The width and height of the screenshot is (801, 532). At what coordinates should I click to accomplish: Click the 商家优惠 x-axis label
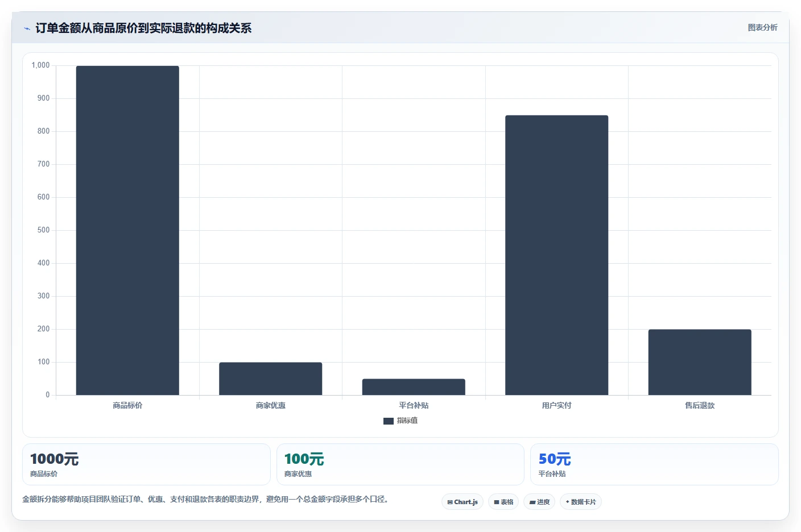coord(271,405)
